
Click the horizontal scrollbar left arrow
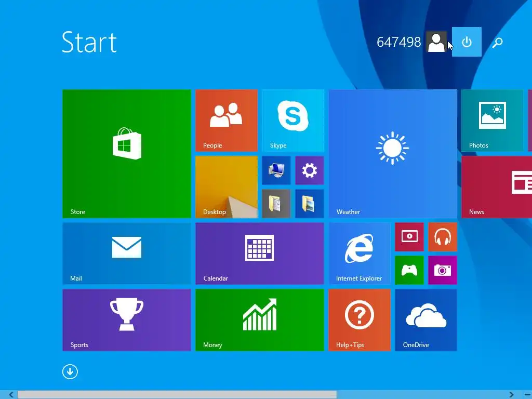11,395
